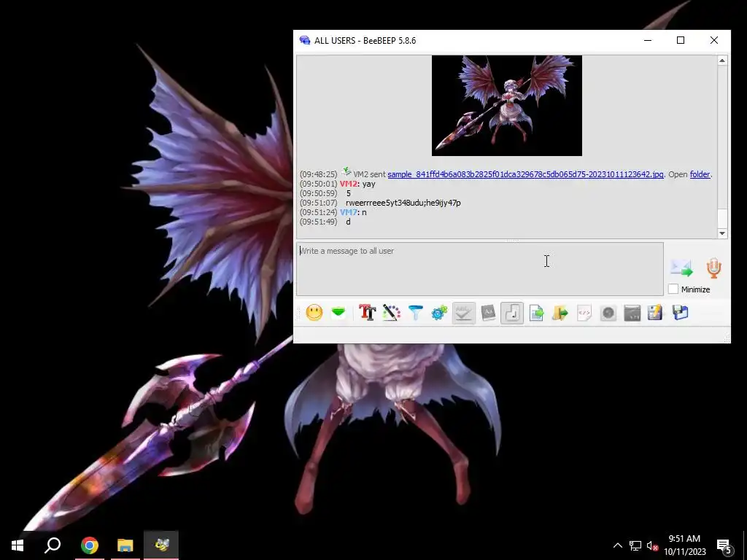747x560 pixels.
Task: Click the send file document icon
Action: point(536,313)
